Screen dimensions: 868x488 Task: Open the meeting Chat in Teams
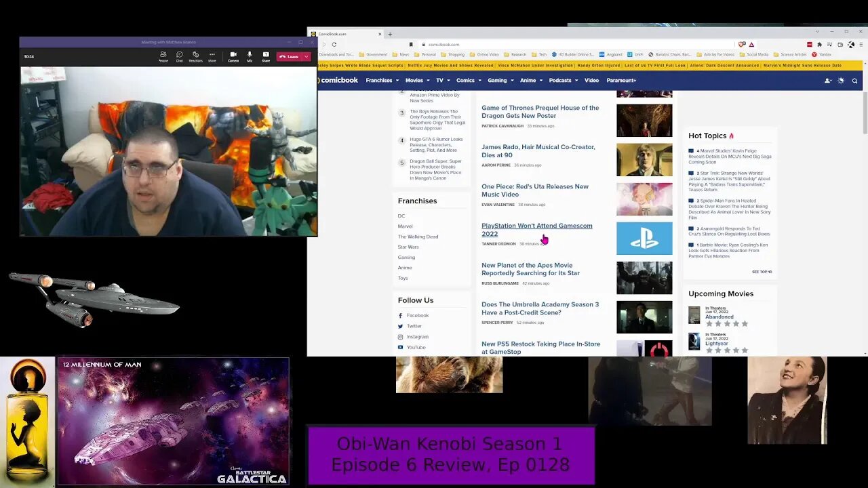point(180,56)
